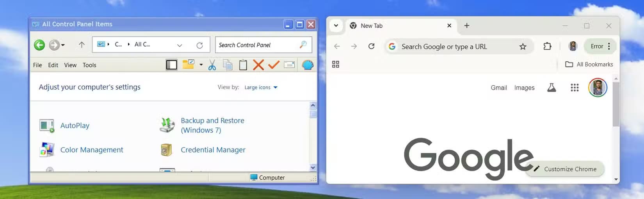Reload the Chrome page
Screen dimensions: 644x199
(372, 47)
